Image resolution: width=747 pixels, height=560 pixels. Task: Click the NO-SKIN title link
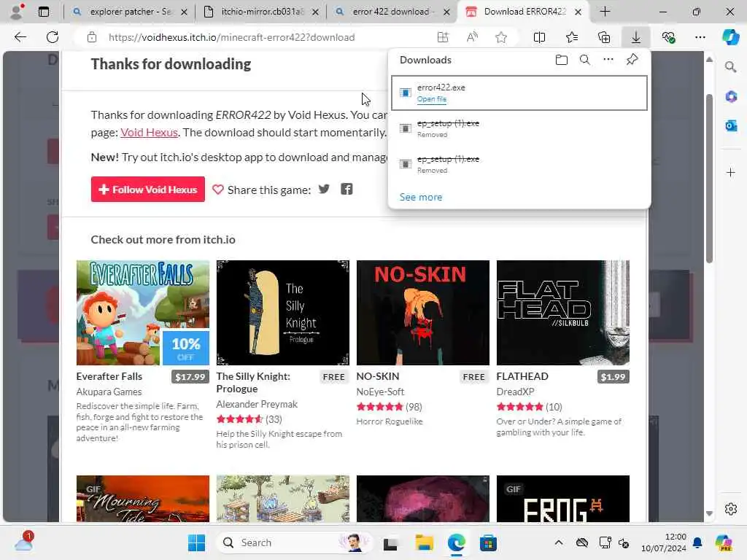(378, 376)
